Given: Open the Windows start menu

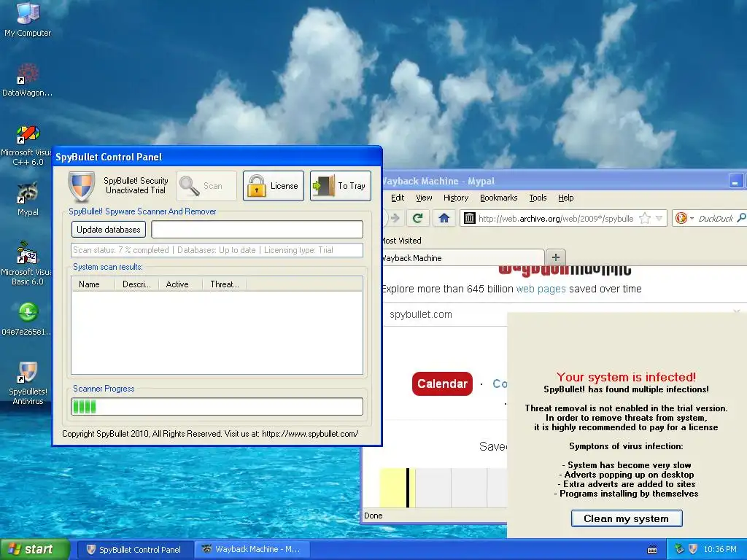Looking at the screenshot, I should click(x=35, y=549).
